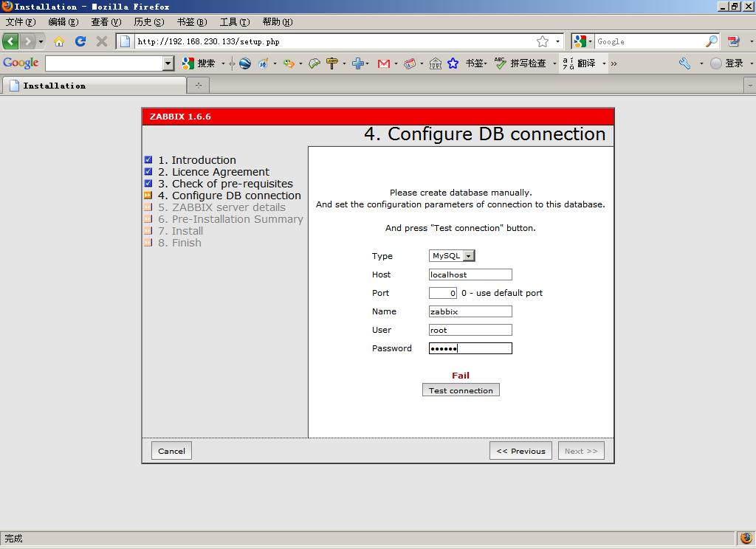Image resolution: width=756 pixels, height=549 pixels.
Task: Click the checkbox beside 3. Check of pre-requisites
Action: (x=148, y=183)
